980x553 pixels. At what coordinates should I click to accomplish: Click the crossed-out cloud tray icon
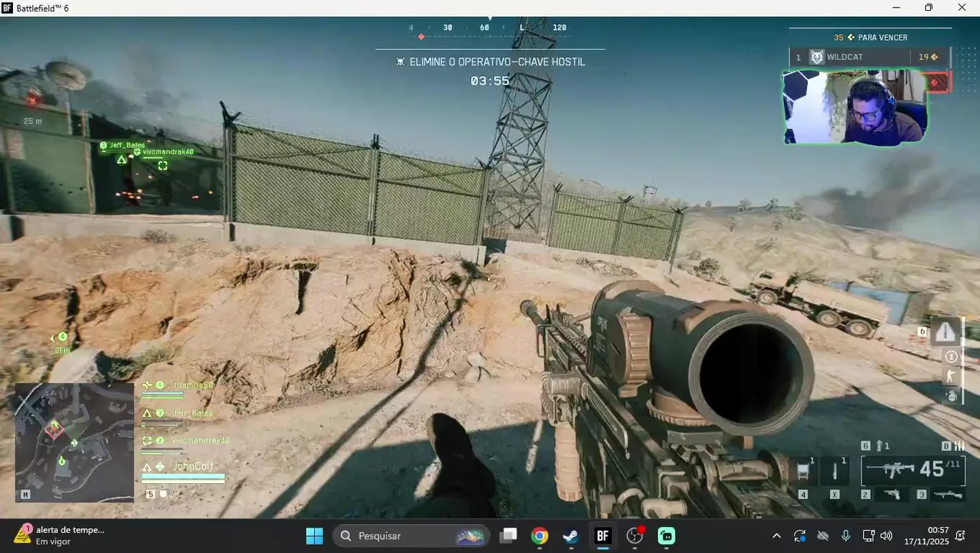(x=822, y=535)
